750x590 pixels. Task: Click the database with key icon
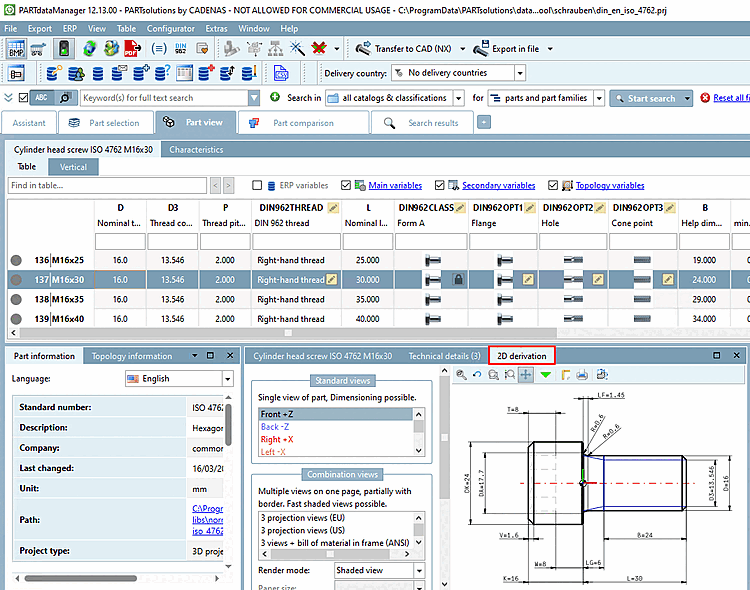pyautogui.click(x=54, y=73)
